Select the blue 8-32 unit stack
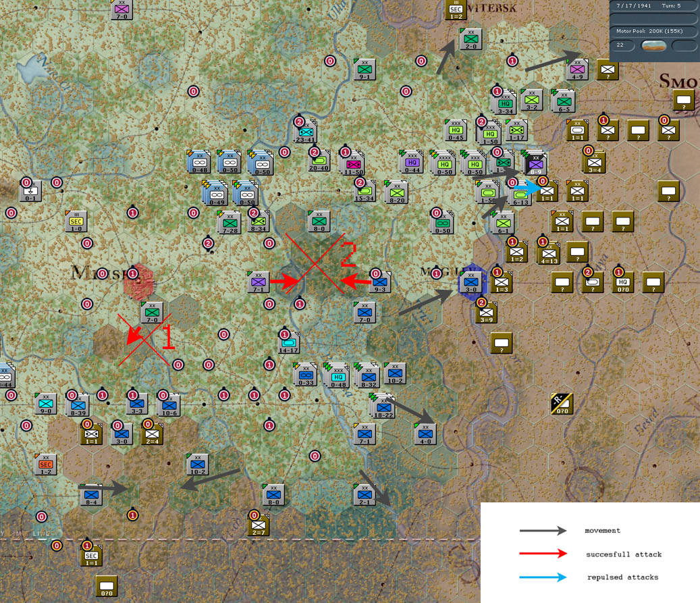Image resolution: width=700 pixels, height=603 pixels. click(368, 377)
